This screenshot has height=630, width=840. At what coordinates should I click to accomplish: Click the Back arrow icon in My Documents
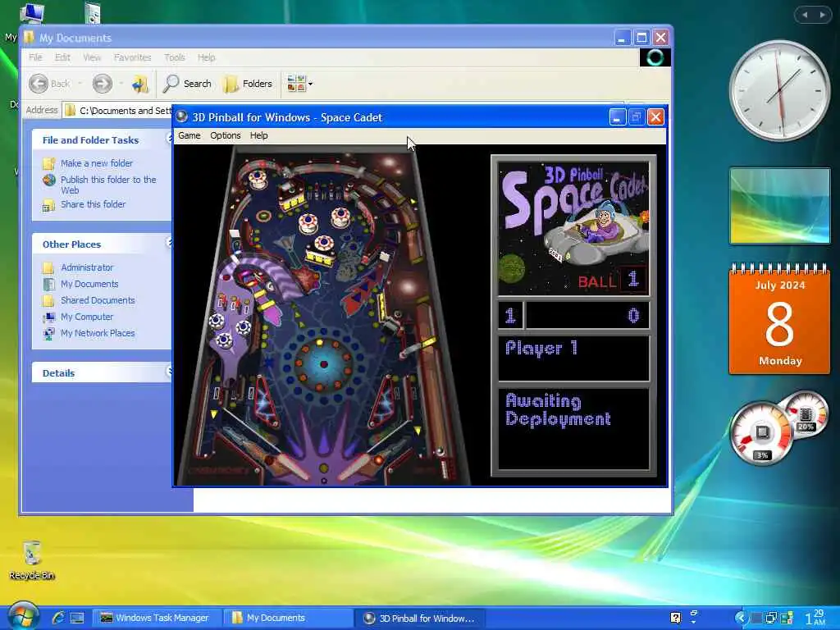pyautogui.click(x=39, y=84)
